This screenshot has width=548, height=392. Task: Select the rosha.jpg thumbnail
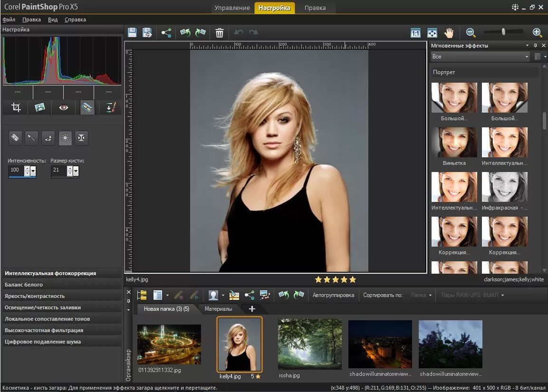309,344
